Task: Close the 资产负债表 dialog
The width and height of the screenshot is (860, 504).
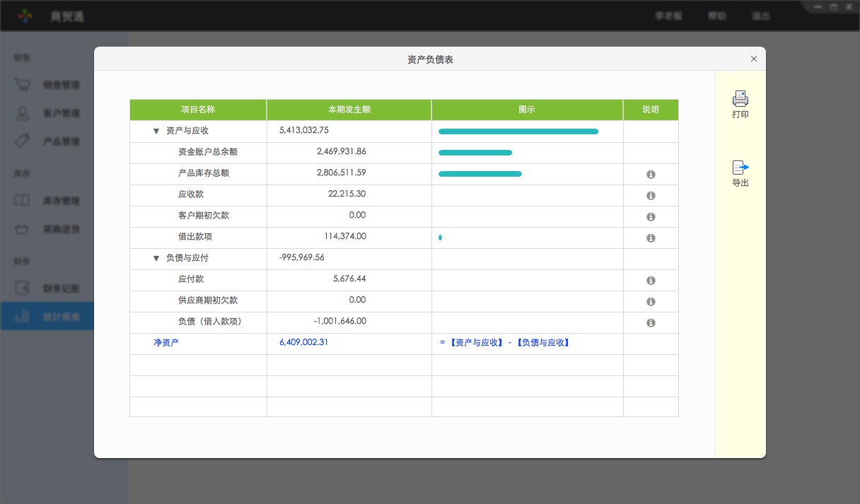Action: 754,59
